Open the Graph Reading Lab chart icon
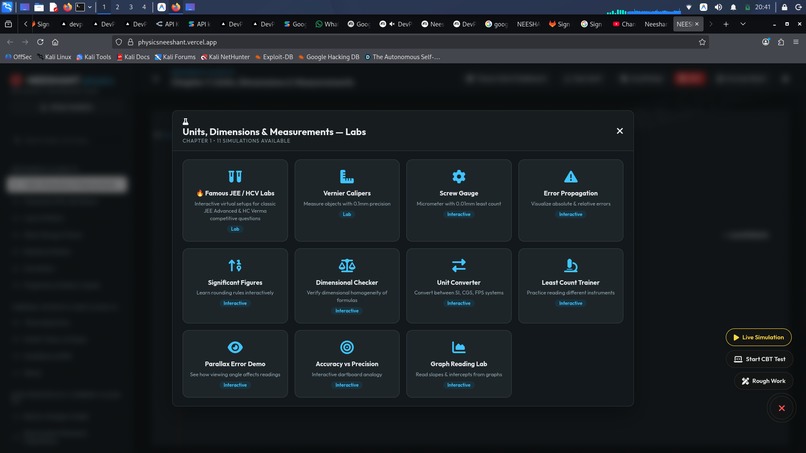The height and width of the screenshot is (453, 806). pos(459,347)
